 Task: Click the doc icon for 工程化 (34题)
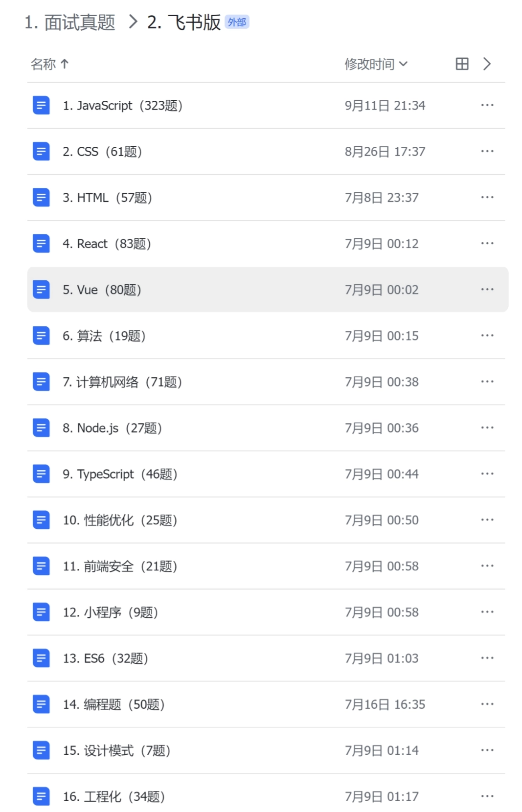[x=41, y=796]
